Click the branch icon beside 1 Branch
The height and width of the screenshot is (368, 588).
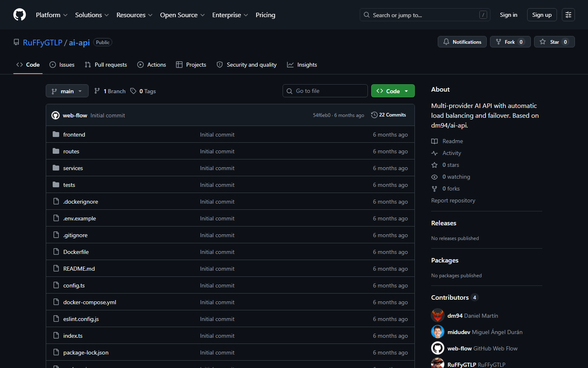[x=97, y=91]
